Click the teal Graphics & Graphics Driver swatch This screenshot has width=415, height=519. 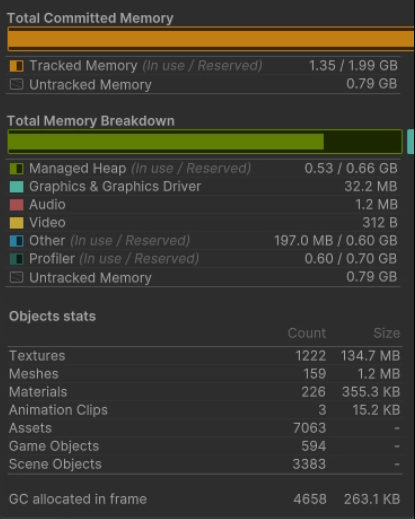[16, 187]
